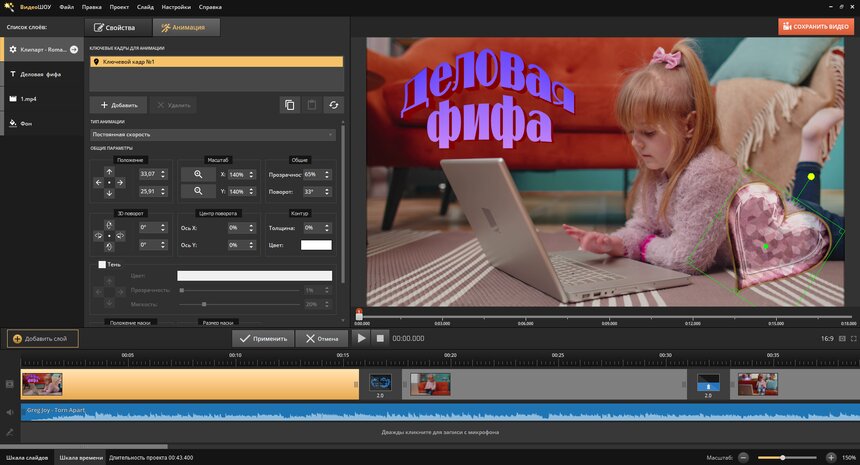860x465 pixels.
Task: Select the Клипарт layer gear icon
Action: coord(13,49)
